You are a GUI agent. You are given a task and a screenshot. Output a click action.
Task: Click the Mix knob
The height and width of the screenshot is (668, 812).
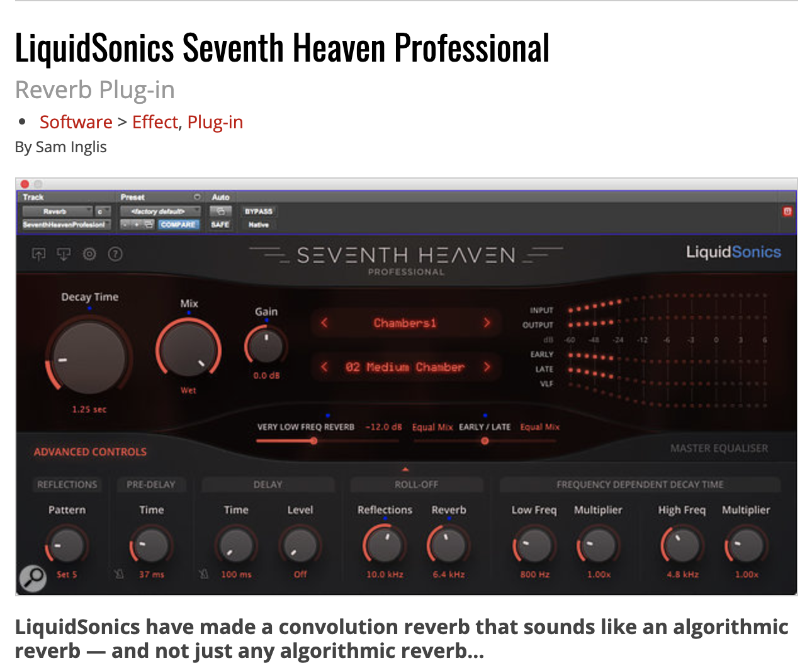point(188,349)
